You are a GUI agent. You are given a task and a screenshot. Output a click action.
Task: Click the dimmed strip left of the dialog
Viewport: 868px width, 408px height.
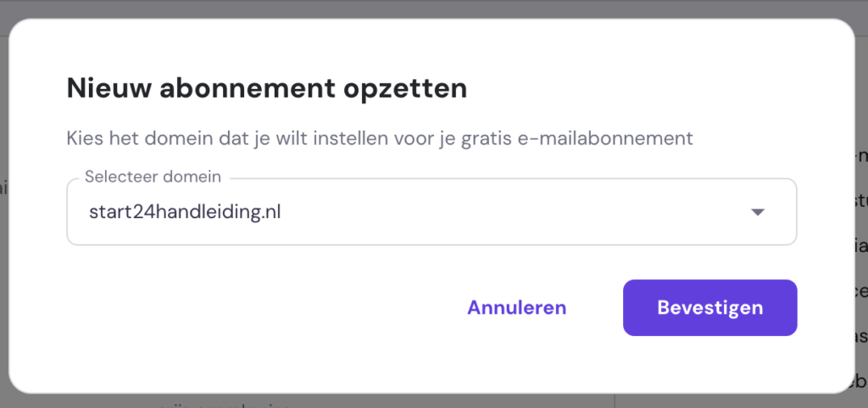pyautogui.click(x=4, y=254)
